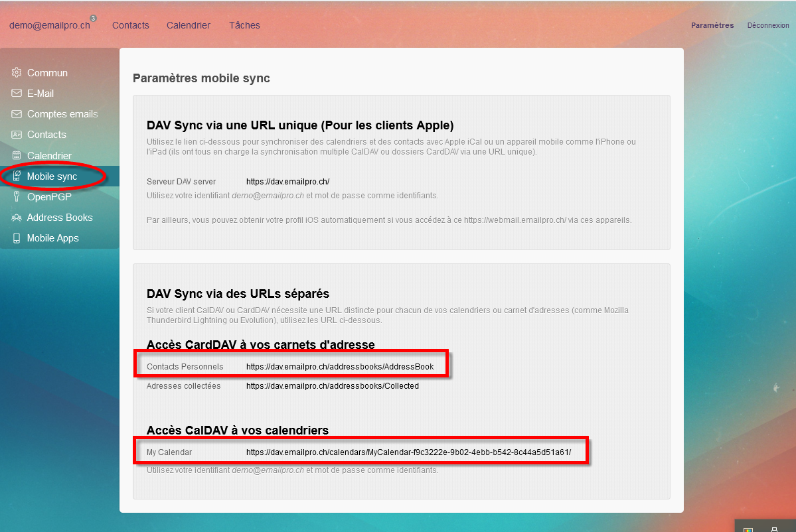Click the Contacts Personnels AddressBook URL

click(340, 367)
